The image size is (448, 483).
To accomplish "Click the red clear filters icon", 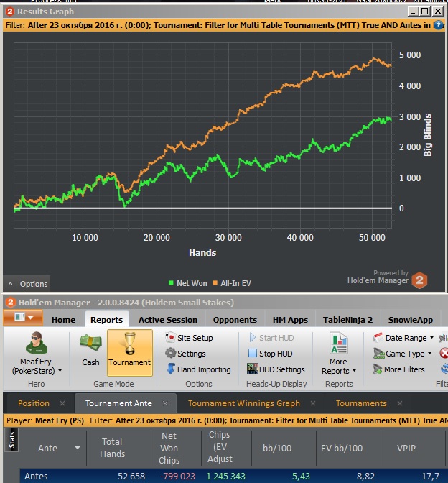I will coord(444,353).
